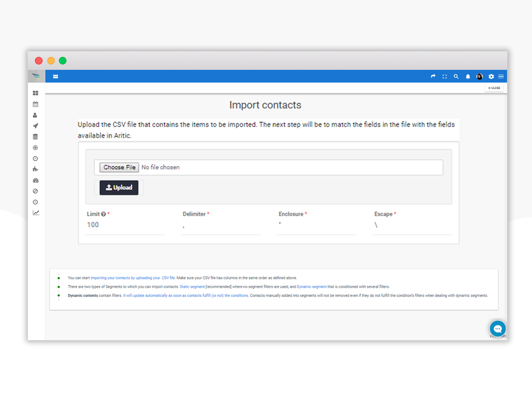Screen dimensions: 532x399
Task: Click the Aritic logo in top-left corner
Action: pos(36,76)
